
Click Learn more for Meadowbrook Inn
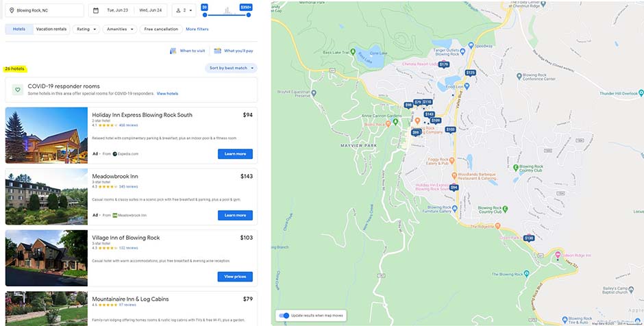(x=236, y=215)
